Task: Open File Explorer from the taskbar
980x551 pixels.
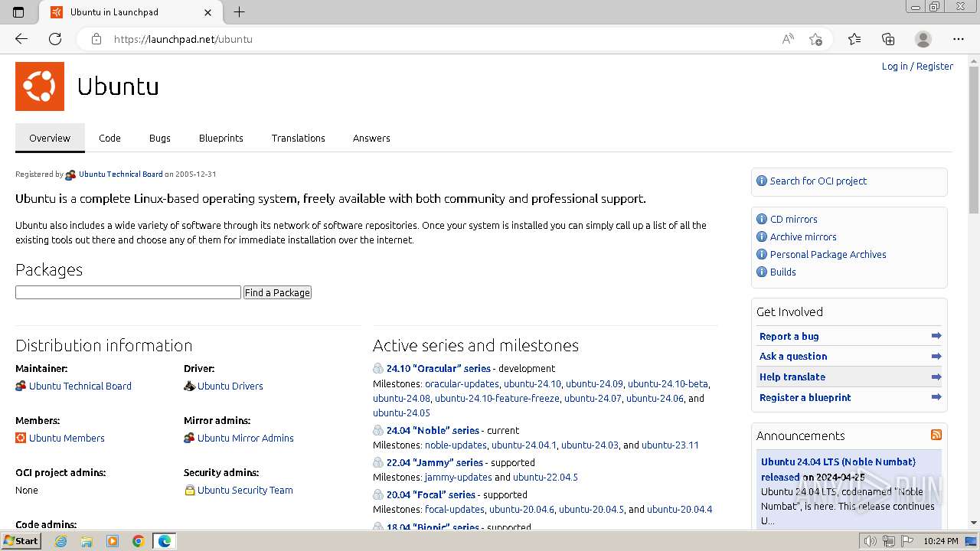Action: pos(87,541)
